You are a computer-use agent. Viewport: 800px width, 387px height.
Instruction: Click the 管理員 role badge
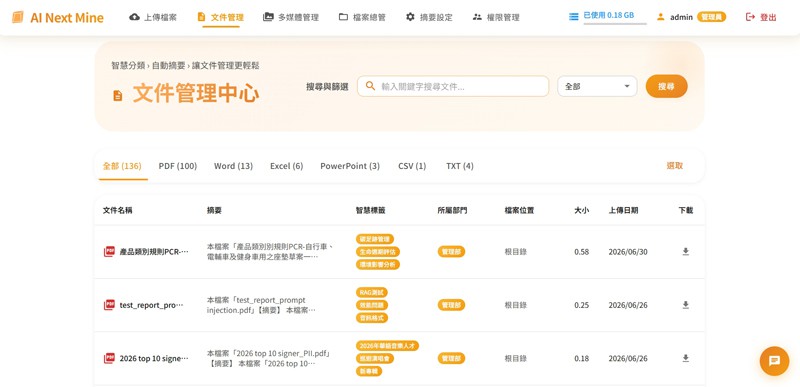tap(711, 17)
